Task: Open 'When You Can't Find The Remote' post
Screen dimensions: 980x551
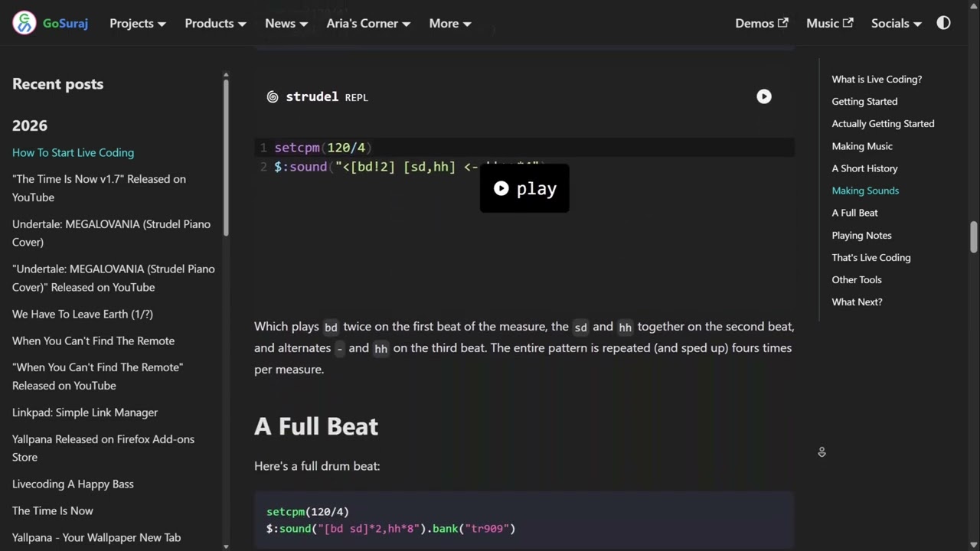Action: (x=93, y=341)
